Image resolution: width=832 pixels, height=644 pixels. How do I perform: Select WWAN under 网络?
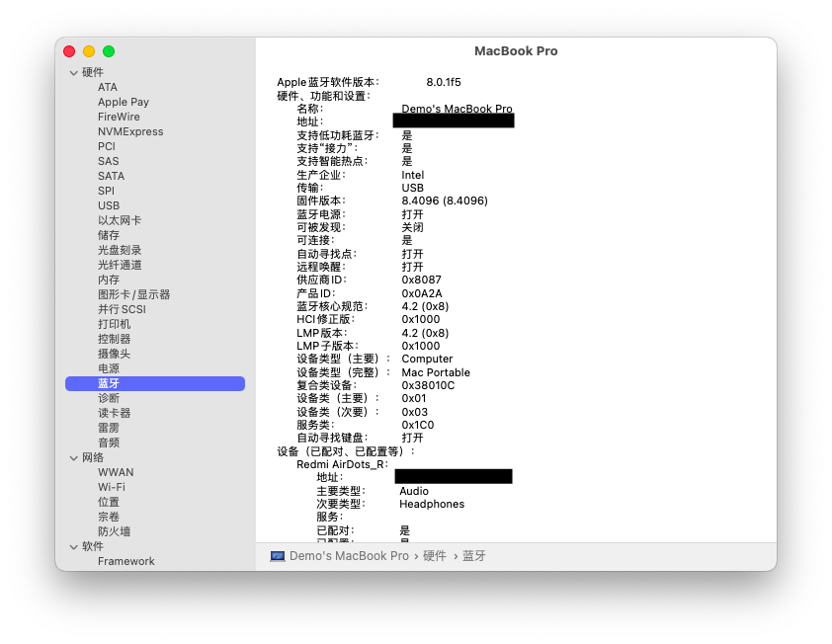click(x=116, y=473)
